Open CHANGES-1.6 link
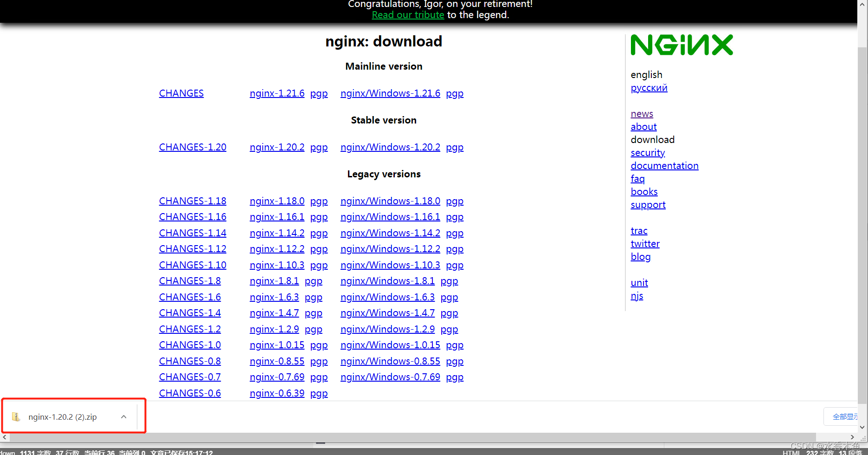Viewport: 868px width, 455px height. coord(190,297)
